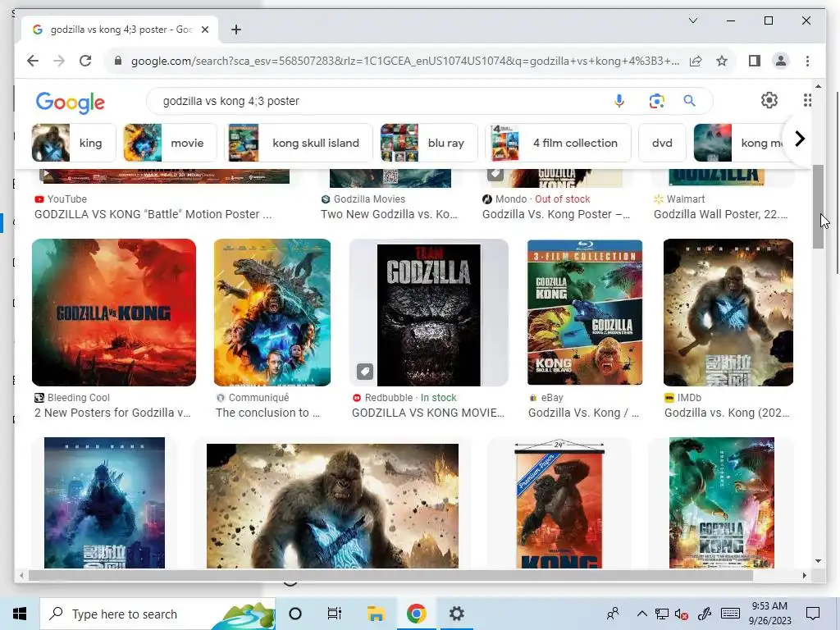Screen dimensions: 840x630
Task: Switch to Chrome on the taskbar
Action: [x=416, y=614]
